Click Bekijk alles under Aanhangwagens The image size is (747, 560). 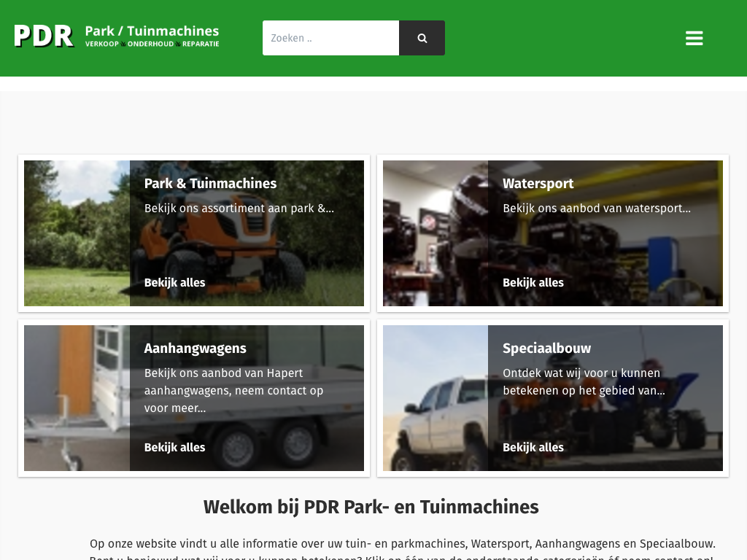coord(175,447)
